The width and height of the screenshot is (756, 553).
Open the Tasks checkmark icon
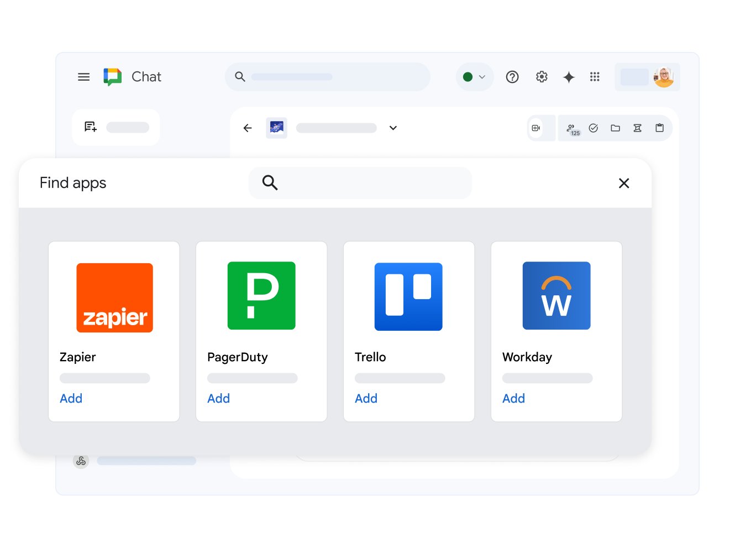point(594,128)
